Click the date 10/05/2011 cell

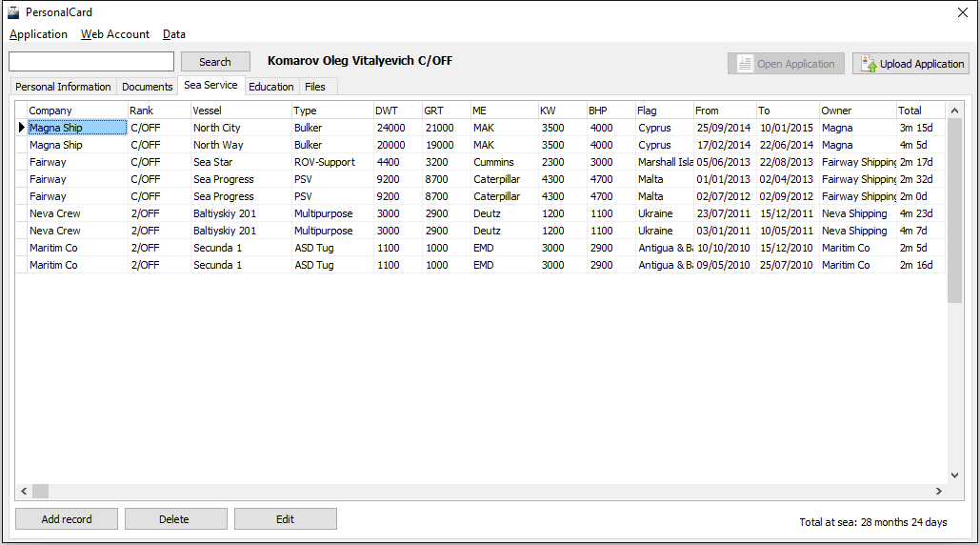(788, 231)
